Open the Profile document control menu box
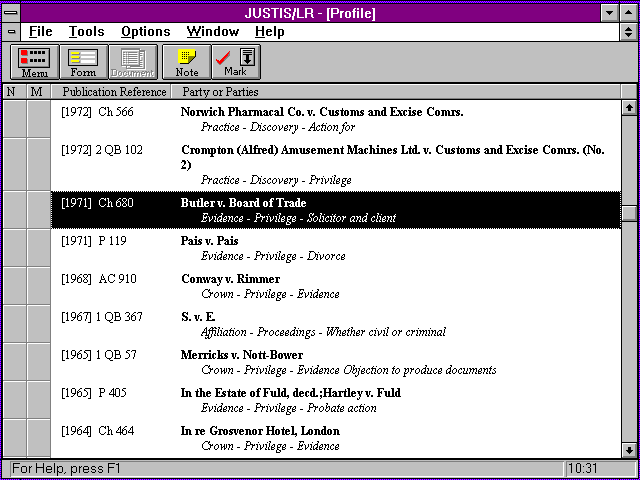 click(11, 32)
